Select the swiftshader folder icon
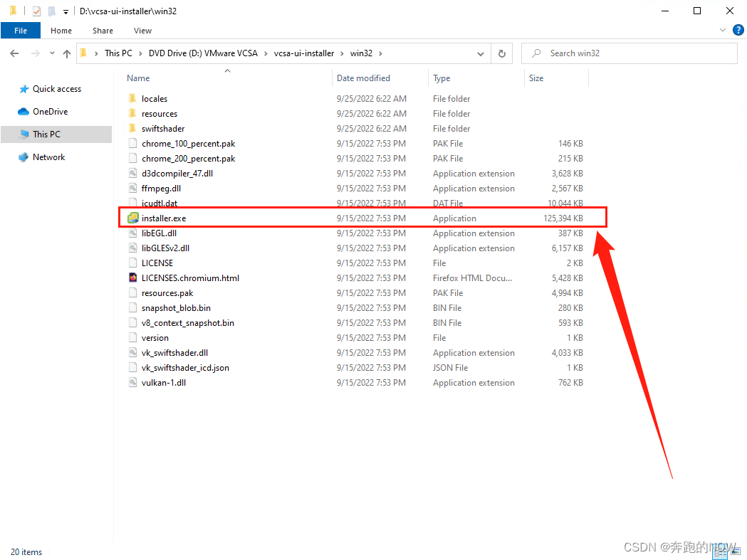The image size is (747, 560). (133, 129)
